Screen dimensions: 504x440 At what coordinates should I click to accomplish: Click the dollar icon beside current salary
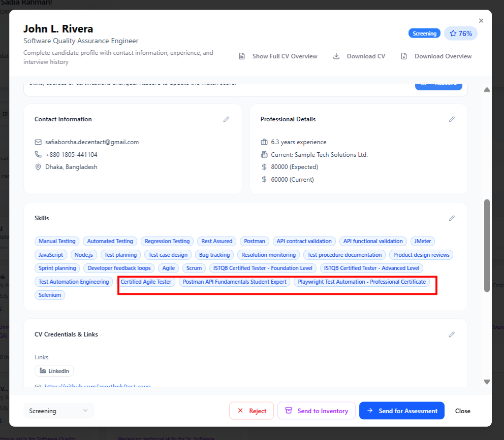264,180
